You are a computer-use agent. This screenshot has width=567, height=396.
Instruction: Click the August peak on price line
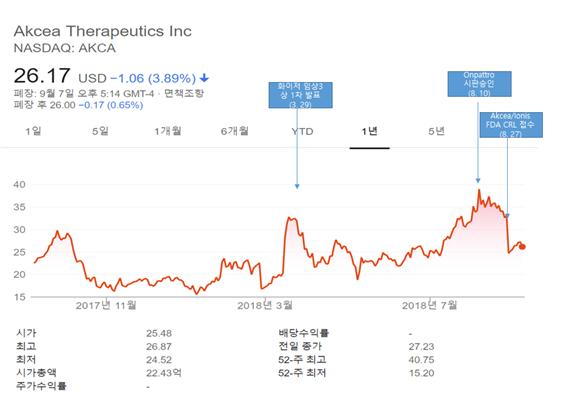click(x=479, y=190)
